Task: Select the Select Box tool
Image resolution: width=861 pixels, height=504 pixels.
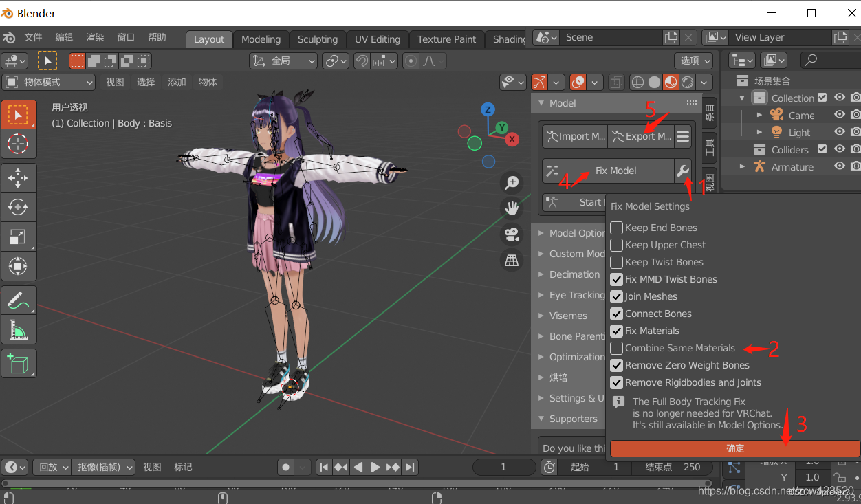Action: (x=18, y=115)
